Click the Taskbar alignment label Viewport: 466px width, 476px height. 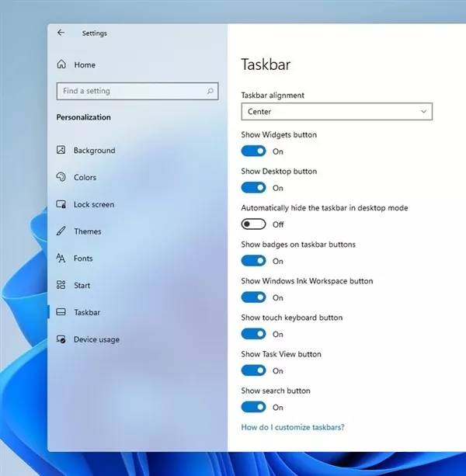(x=273, y=96)
